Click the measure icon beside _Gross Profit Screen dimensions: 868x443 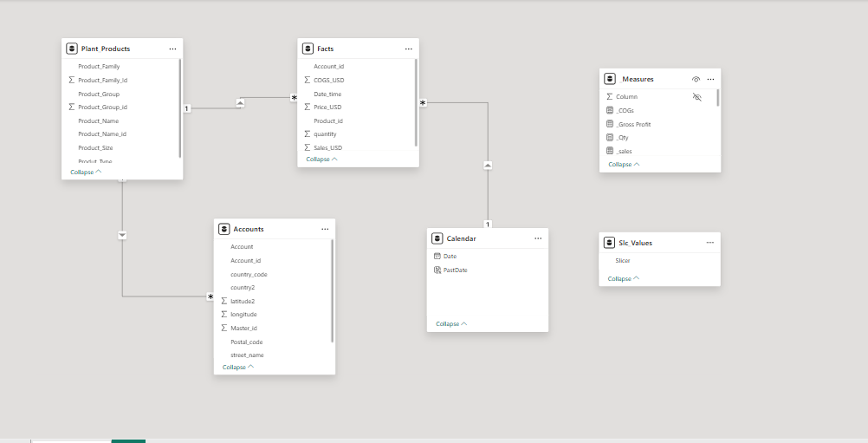click(x=610, y=124)
